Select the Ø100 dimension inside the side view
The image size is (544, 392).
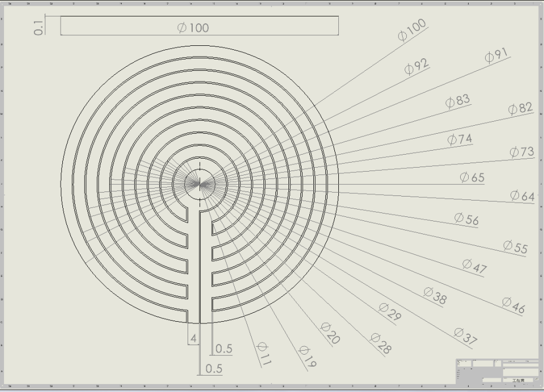coord(193,28)
